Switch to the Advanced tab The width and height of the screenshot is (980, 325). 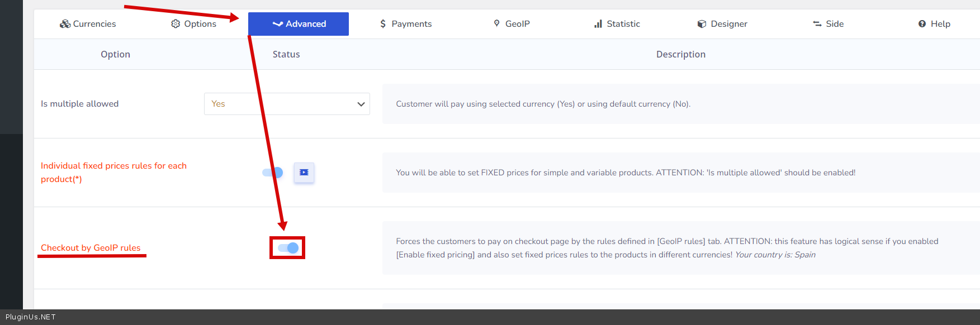(x=299, y=24)
